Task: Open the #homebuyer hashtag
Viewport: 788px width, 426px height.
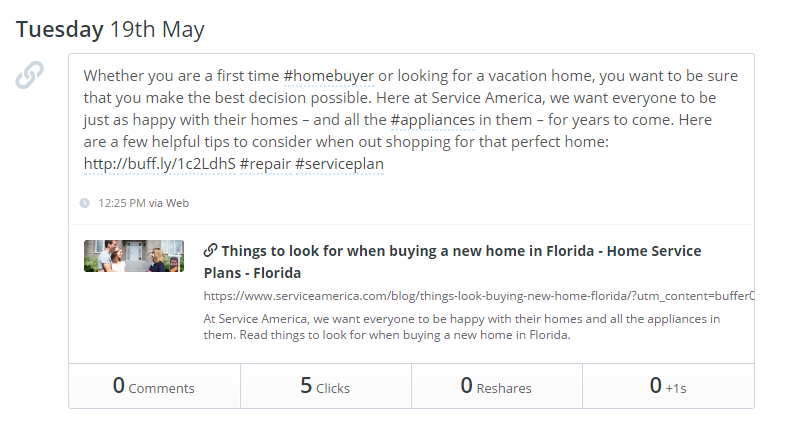Action: [328, 75]
